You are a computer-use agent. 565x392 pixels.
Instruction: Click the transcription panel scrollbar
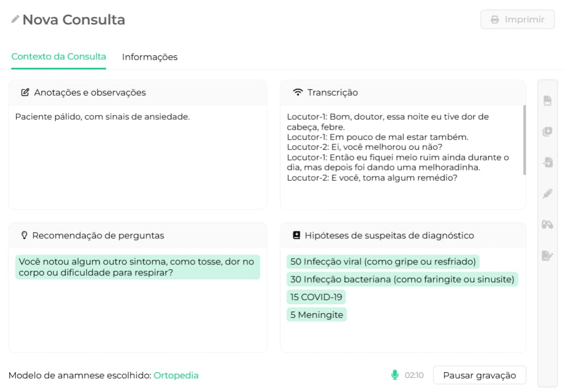[524, 140]
